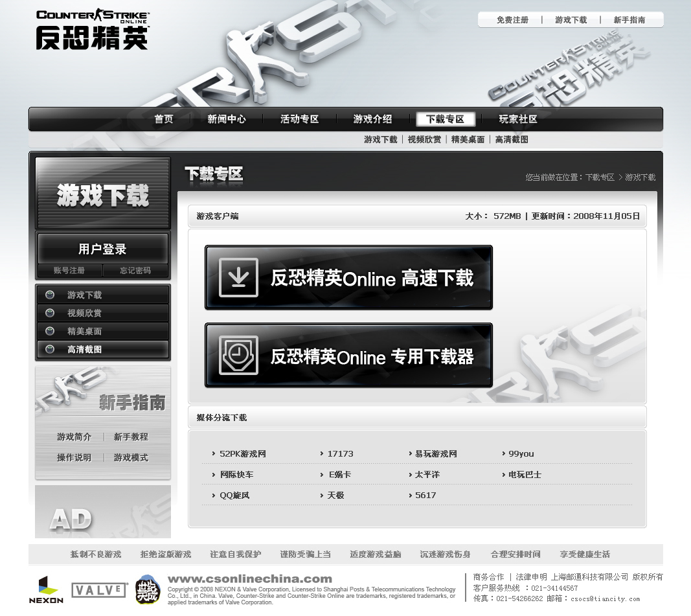This screenshot has height=616, width=691.
Task: Click the 抵制不良游戏 footer notice text
Action: pyautogui.click(x=96, y=554)
